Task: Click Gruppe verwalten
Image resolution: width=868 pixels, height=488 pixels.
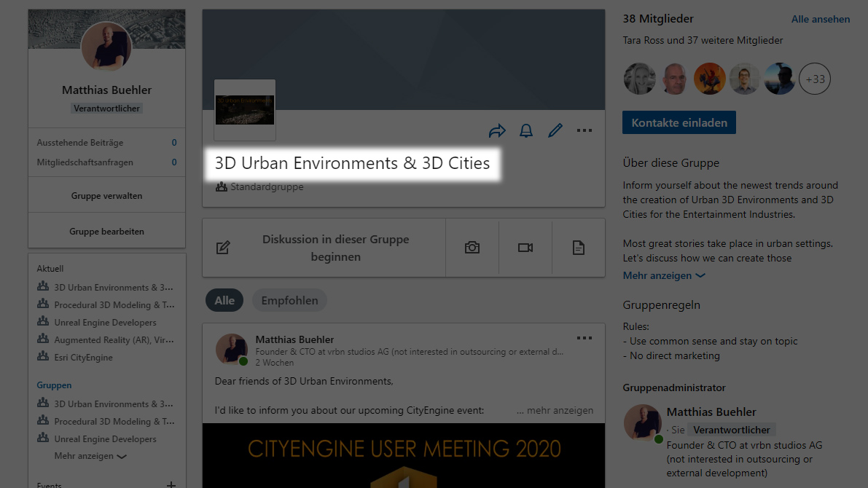Action: [x=107, y=195]
